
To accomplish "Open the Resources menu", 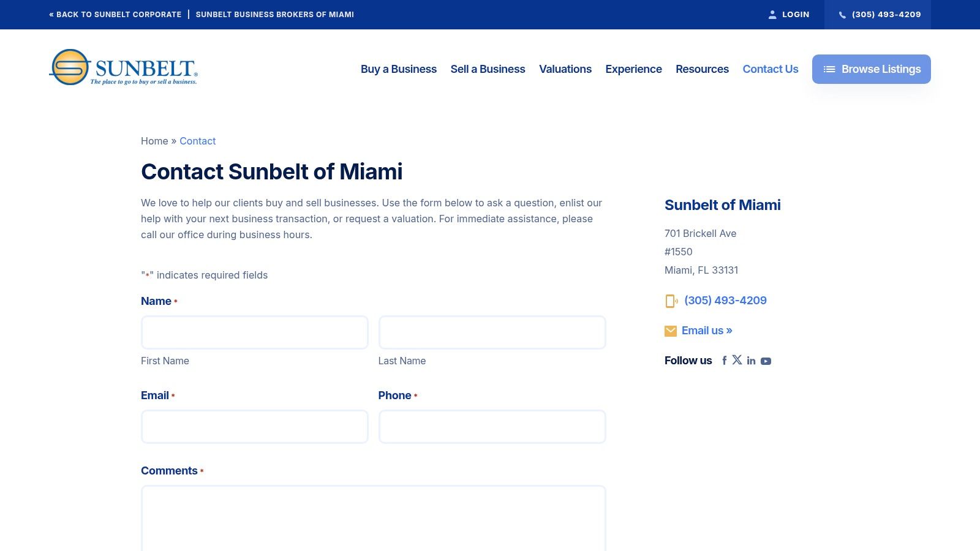I will click(702, 69).
